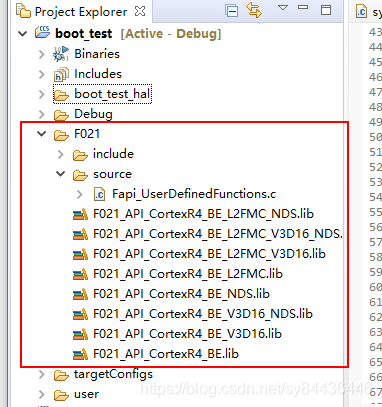382x407 pixels.
Task: Select line number 50 in editor gutter
Action: (375, 137)
